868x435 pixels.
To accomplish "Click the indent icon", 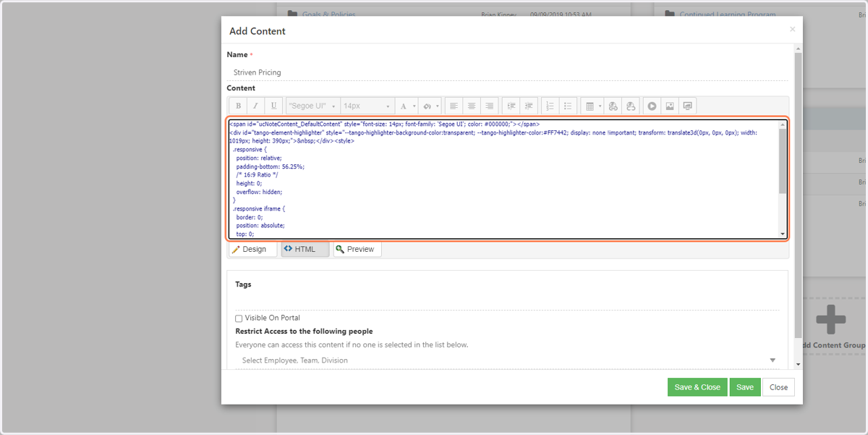I will click(511, 106).
